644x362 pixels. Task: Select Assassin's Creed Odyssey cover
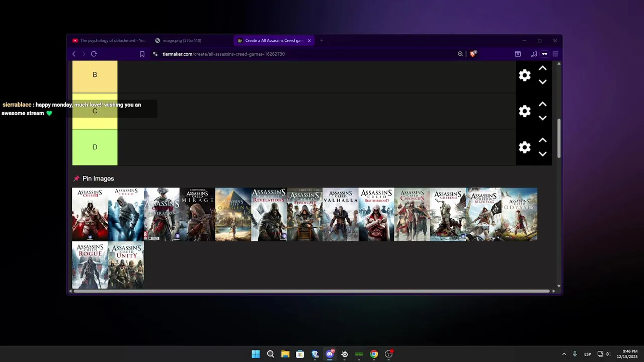(519, 214)
